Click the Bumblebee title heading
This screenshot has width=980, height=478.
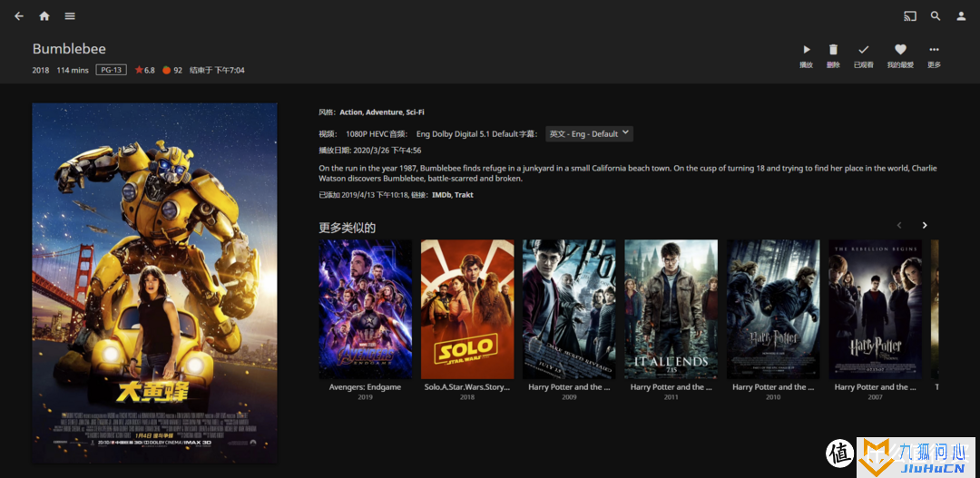pos(69,49)
